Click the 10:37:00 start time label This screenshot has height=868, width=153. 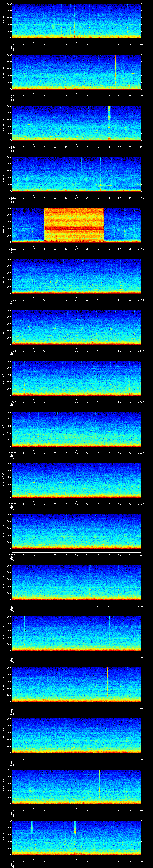click(12, 453)
